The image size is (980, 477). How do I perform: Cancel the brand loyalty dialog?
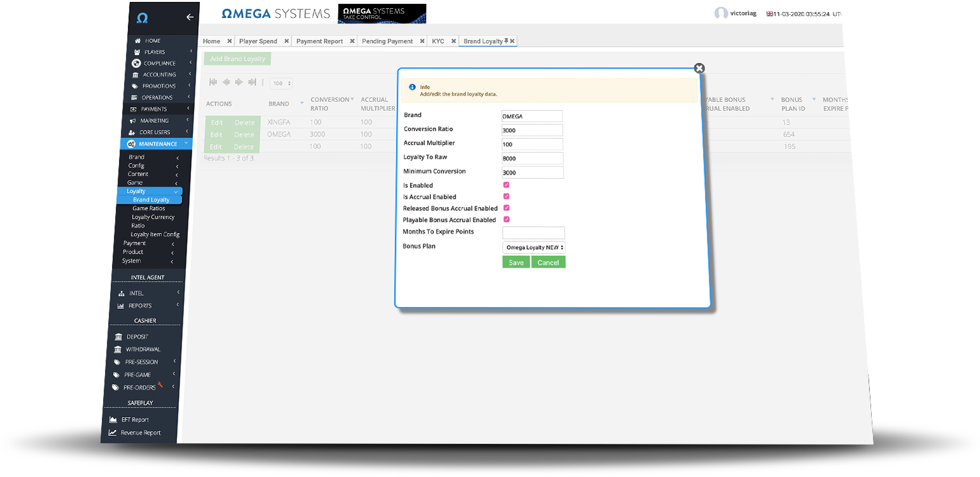pos(548,262)
